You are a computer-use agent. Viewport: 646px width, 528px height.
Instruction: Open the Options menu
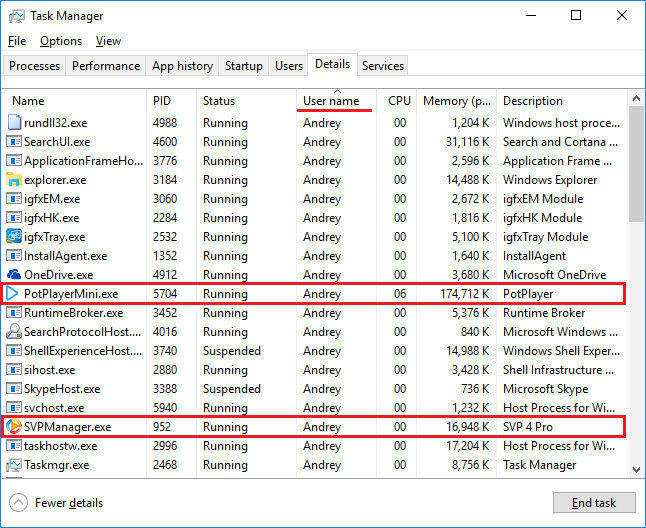click(x=61, y=41)
